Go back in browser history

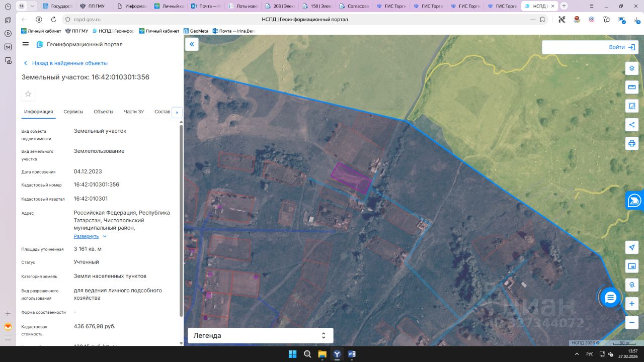tap(24, 19)
